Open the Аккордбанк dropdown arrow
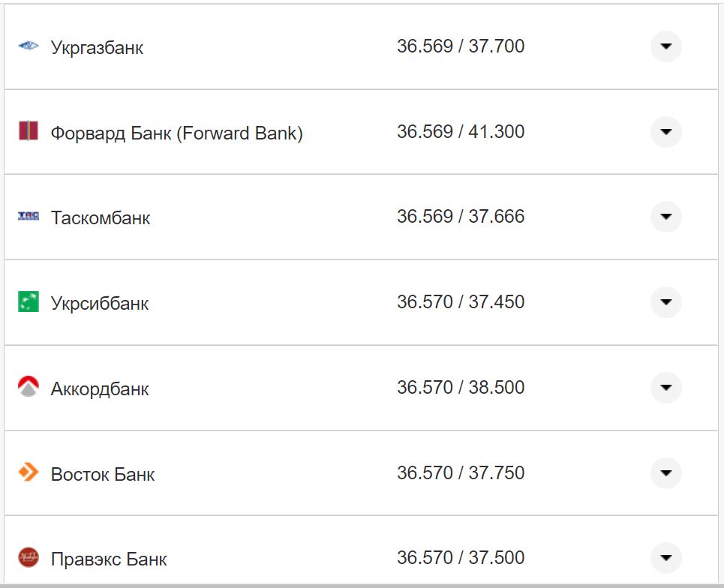 coord(665,388)
